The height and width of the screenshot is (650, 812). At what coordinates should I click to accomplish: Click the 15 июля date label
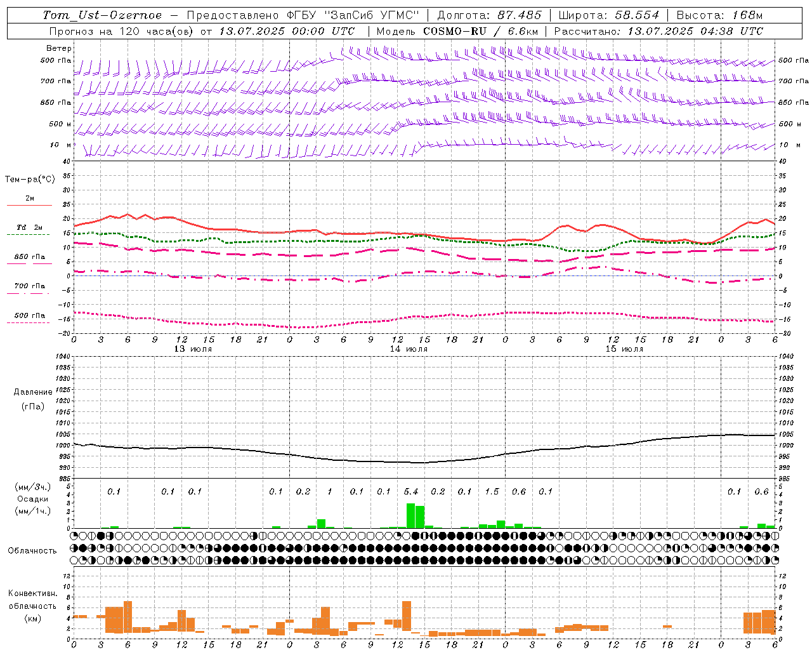click(624, 348)
